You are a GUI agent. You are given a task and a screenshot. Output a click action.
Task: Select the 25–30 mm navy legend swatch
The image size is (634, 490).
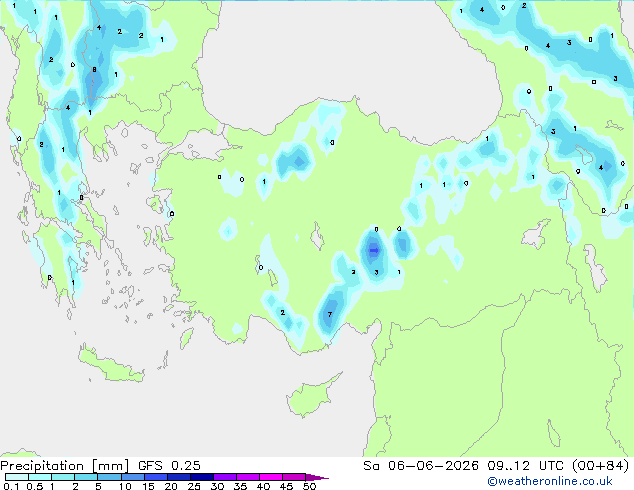tap(201, 477)
